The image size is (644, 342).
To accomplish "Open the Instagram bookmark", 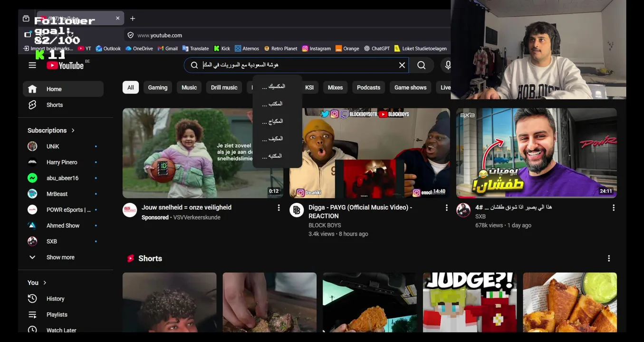I will 317,48.
